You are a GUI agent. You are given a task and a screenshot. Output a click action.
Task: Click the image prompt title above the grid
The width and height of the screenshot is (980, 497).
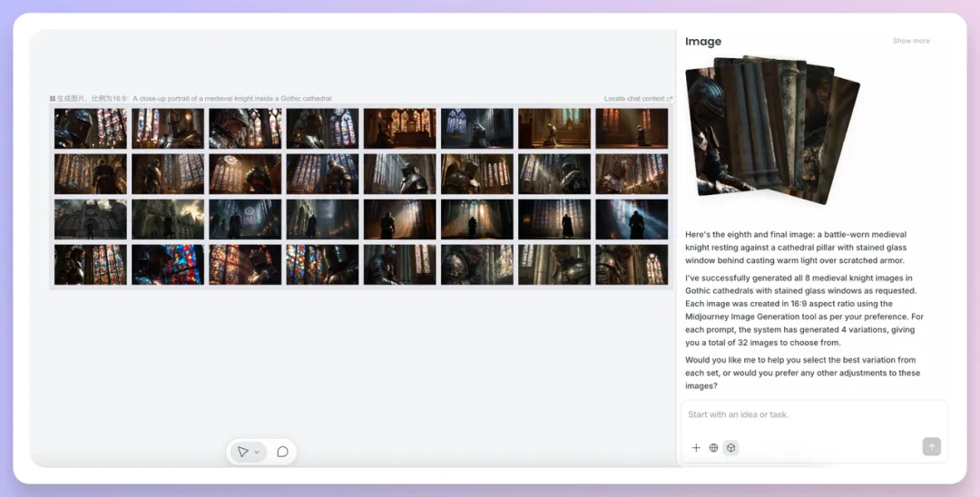coord(231,99)
